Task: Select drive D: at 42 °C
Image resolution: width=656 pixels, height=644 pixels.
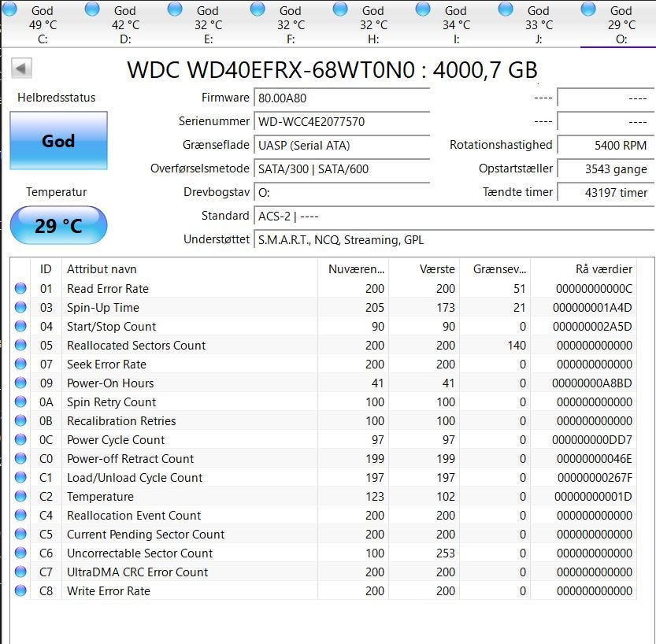Action: click(x=124, y=24)
